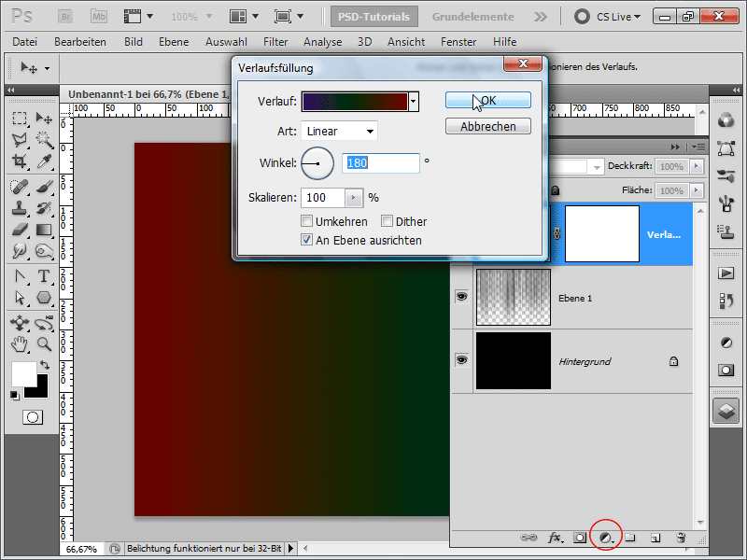Select the Move tool in toolbox

coord(44,119)
